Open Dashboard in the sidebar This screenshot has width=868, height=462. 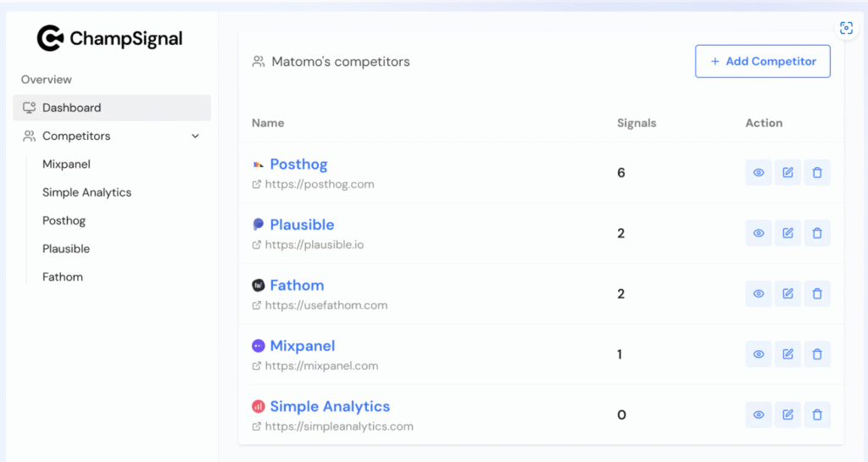pos(112,108)
